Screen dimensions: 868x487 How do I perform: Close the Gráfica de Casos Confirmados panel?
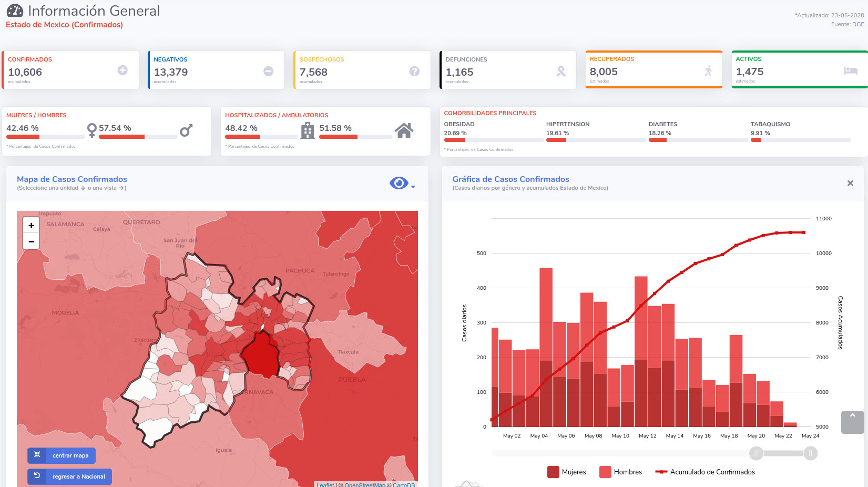[850, 183]
